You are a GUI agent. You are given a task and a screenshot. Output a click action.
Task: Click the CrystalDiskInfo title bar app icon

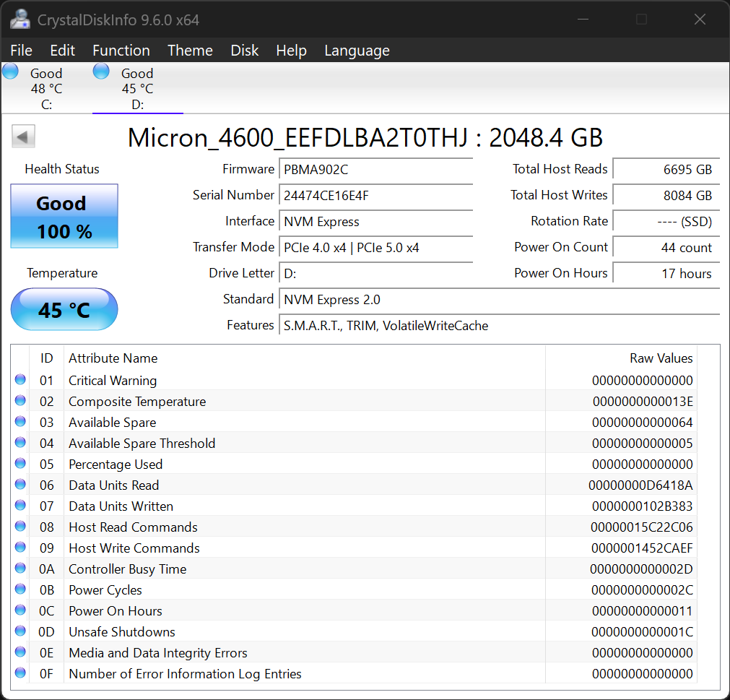(19, 19)
